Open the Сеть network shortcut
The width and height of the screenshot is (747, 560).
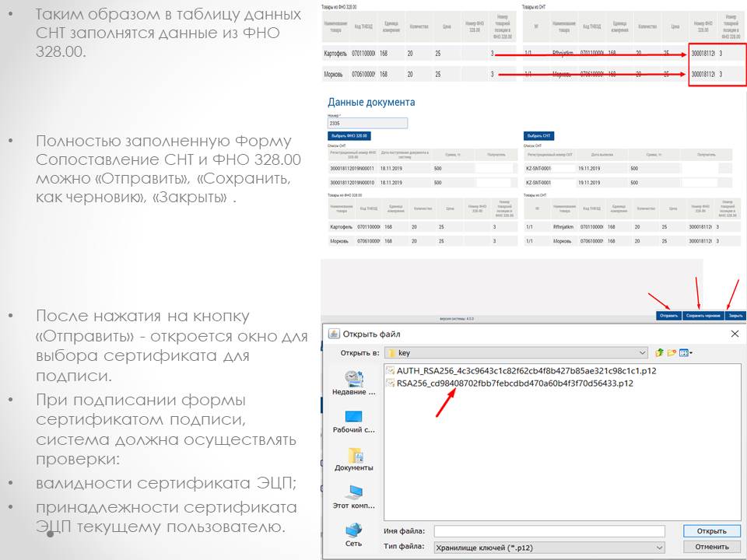(354, 534)
